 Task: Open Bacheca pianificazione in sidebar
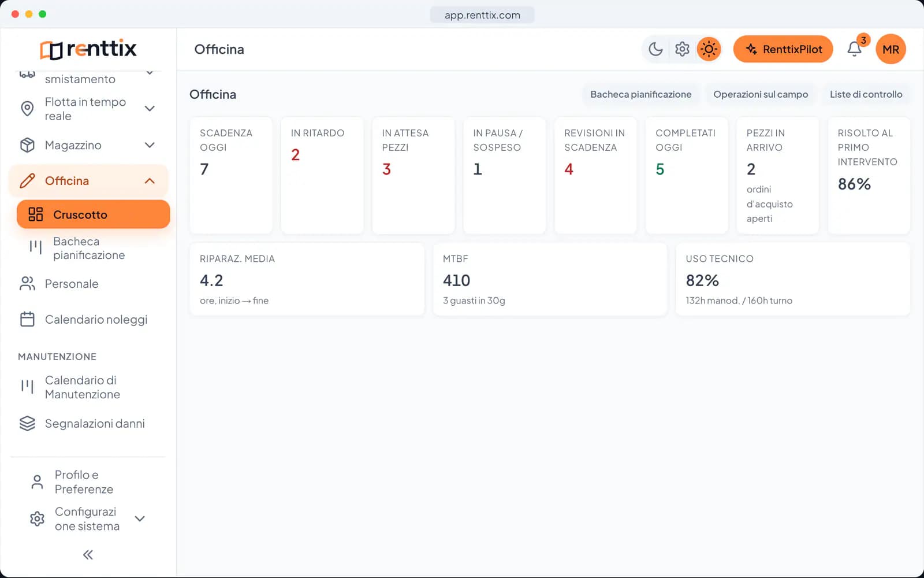click(94, 248)
